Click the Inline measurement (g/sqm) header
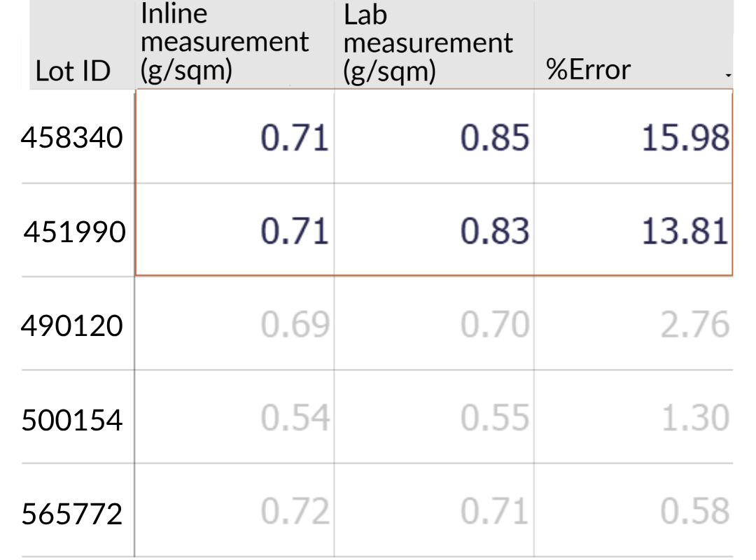 point(225,43)
